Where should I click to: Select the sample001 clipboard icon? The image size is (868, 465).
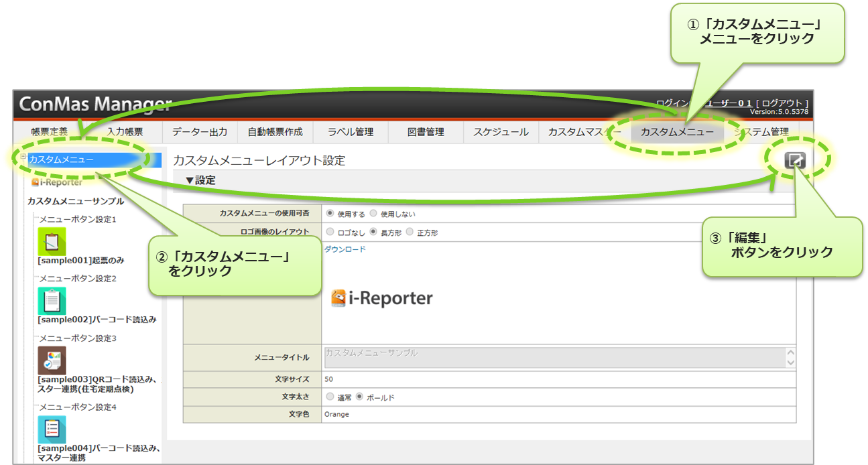click(x=52, y=241)
